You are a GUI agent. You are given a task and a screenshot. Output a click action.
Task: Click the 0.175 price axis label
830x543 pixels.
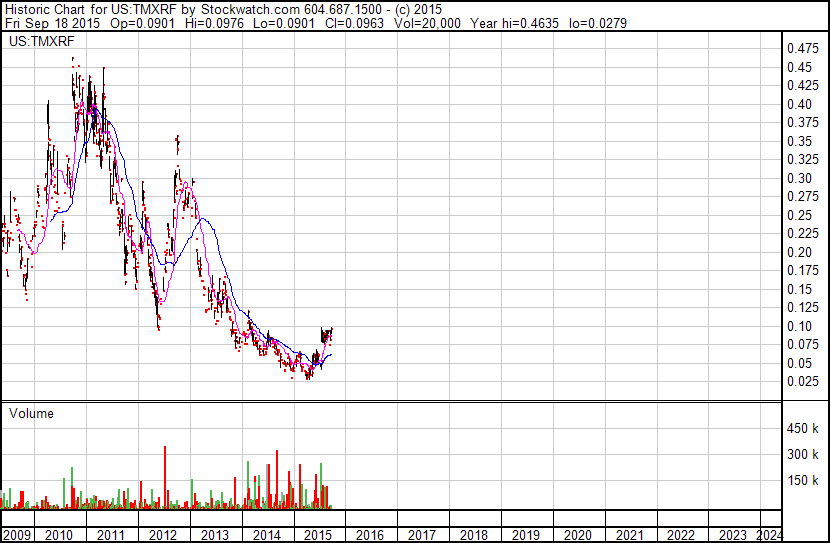pos(803,270)
